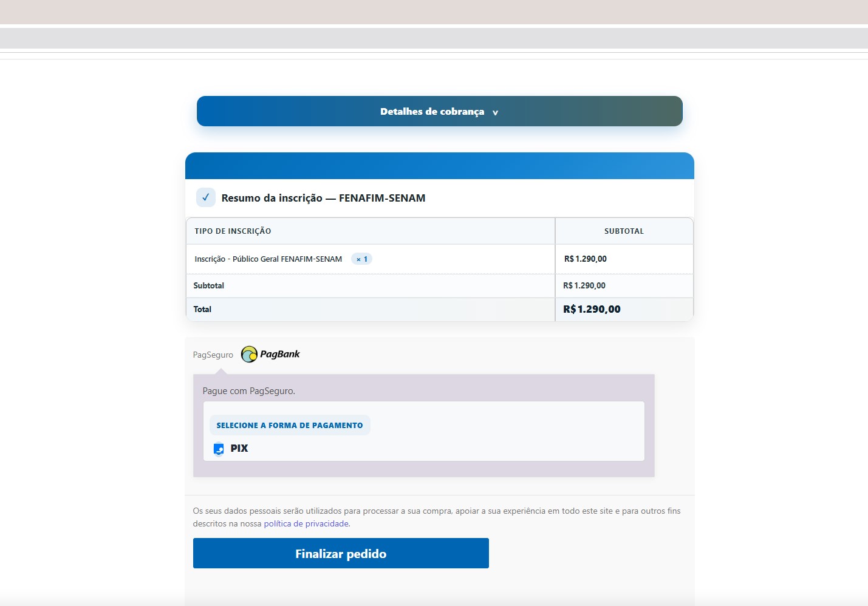Click the PagBank circular logo icon
This screenshot has width=868, height=606.
point(249,353)
